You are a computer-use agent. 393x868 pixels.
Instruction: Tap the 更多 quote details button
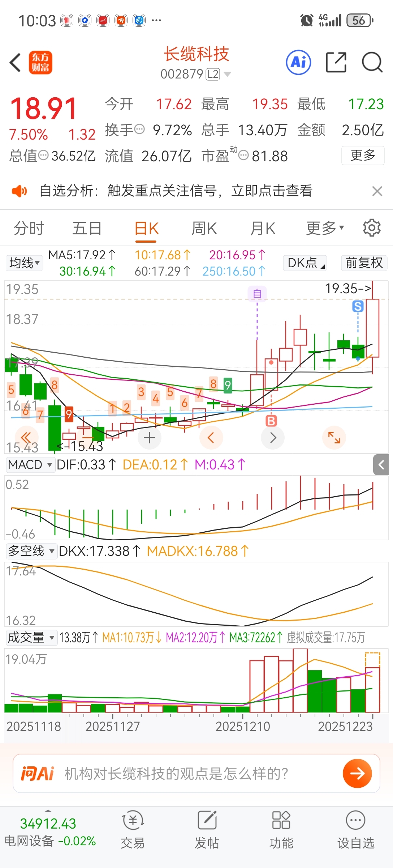coord(363,156)
